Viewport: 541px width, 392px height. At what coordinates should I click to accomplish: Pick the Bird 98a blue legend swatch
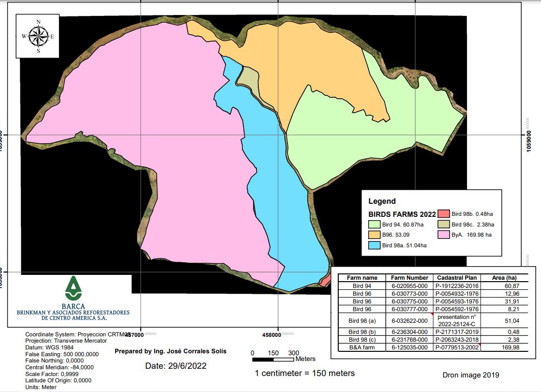(374, 245)
